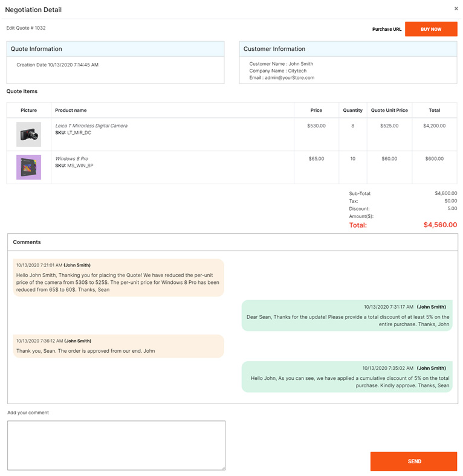Click the Quote Items heading
Screen dimensions: 463x476
(x=22, y=91)
